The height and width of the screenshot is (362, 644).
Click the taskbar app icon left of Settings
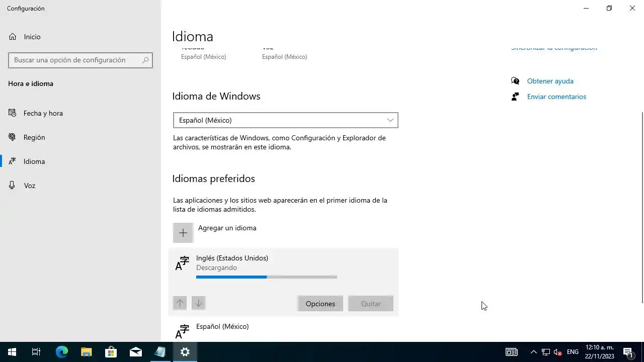coord(160,352)
